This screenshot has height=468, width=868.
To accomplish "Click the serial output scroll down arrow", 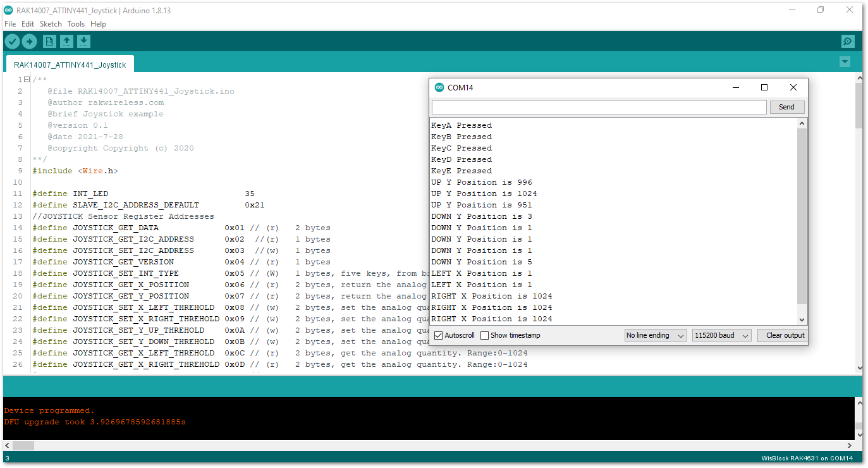I will point(802,320).
